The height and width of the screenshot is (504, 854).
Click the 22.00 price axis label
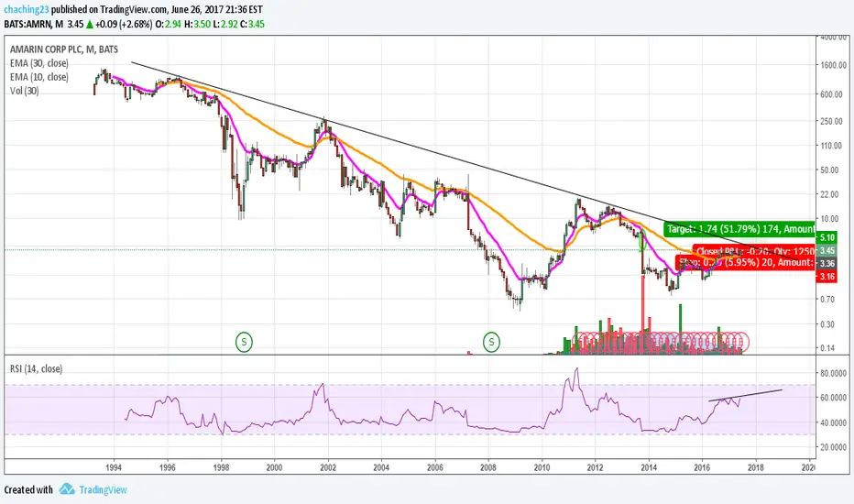pyautogui.click(x=829, y=194)
